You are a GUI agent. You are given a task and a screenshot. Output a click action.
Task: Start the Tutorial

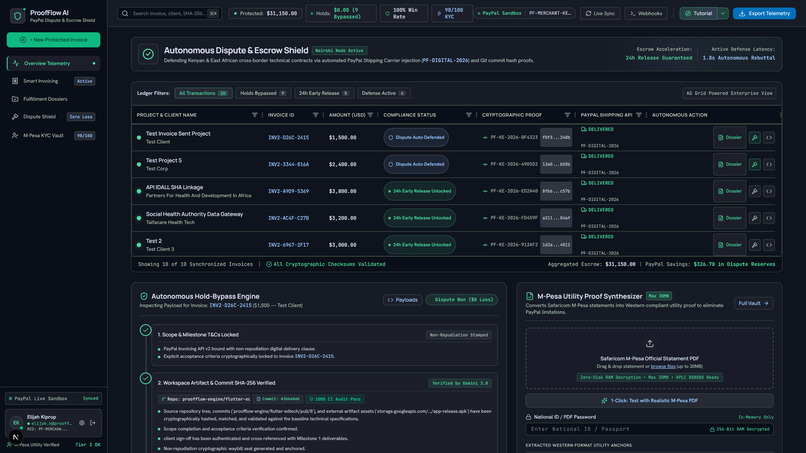coord(699,13)
